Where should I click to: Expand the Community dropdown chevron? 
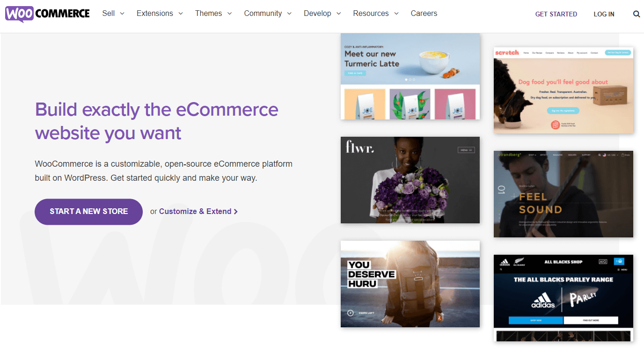tap(289, 14)
